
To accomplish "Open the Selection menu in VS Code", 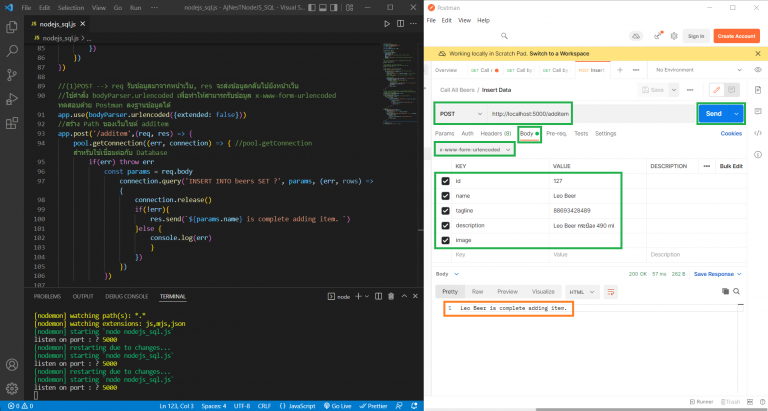I will (71, 6).
